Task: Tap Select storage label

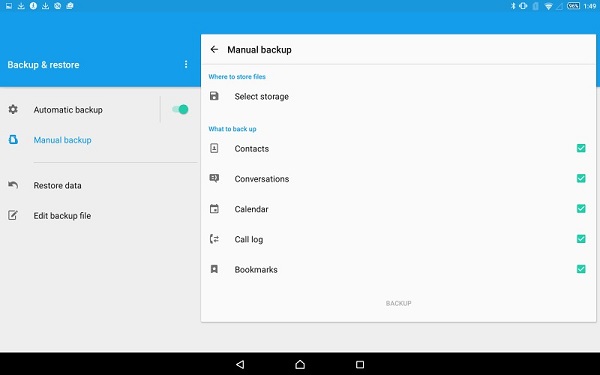Action: (261, 96)
